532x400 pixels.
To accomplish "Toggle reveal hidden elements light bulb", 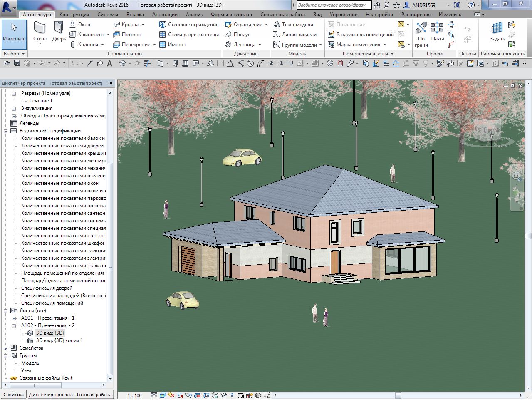I will pos(232,395).
